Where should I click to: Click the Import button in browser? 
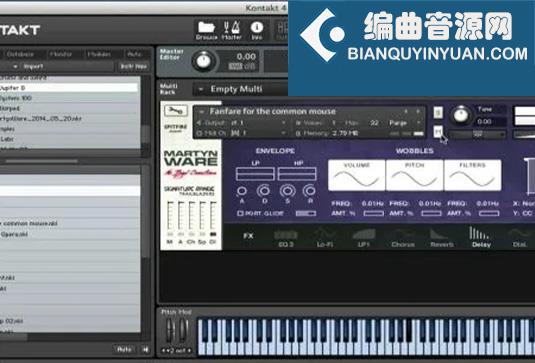[x=33, y=67]
